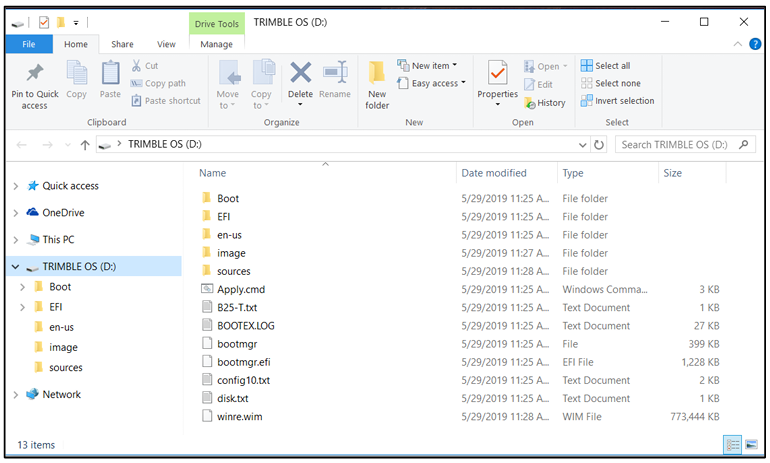
Task: Open the File tab
Action: coord(29,44)
